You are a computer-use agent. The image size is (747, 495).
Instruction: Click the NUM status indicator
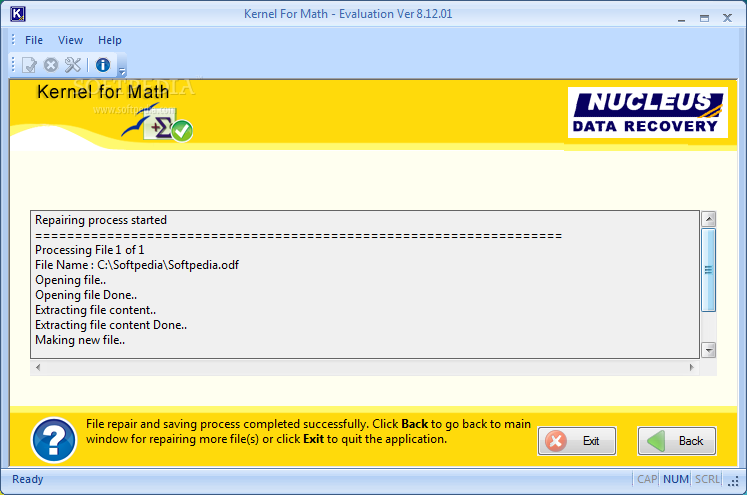[x=676, y=479]
